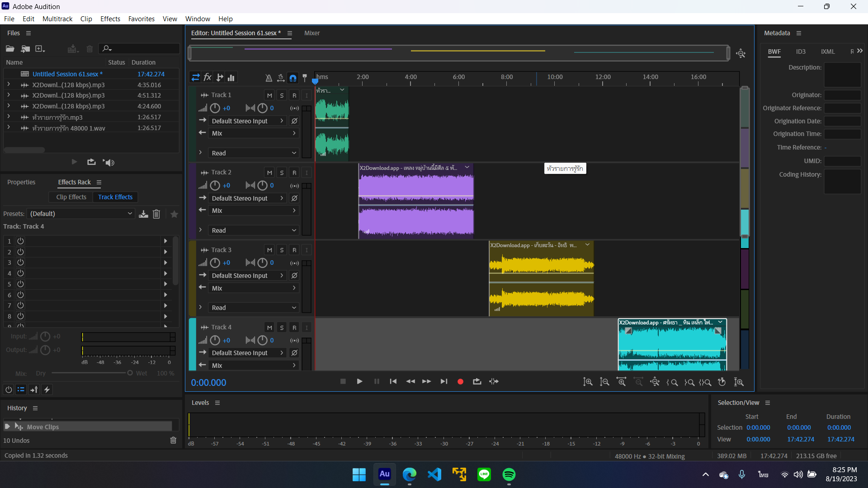Image resolution: width=868 pixels, height=488 pixels.
Task: Click the fx effects view icon
Action: [208, 78]
